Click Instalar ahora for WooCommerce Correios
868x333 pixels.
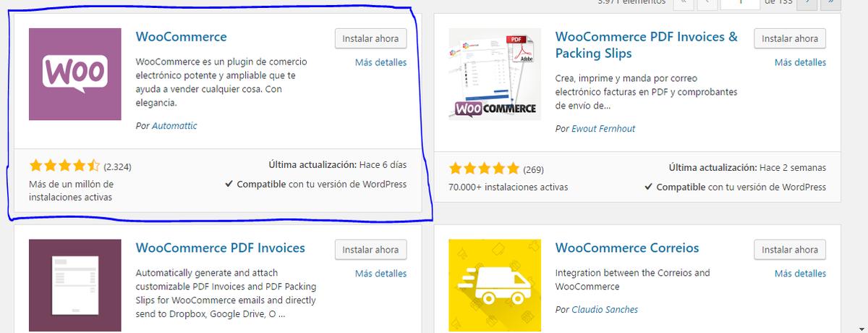tap(790, 250)
